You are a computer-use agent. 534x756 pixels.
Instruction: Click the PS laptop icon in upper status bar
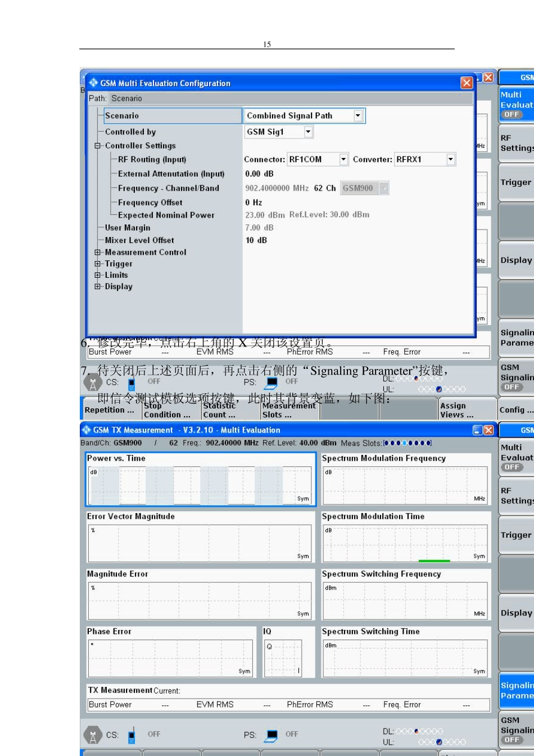point(272,382)
